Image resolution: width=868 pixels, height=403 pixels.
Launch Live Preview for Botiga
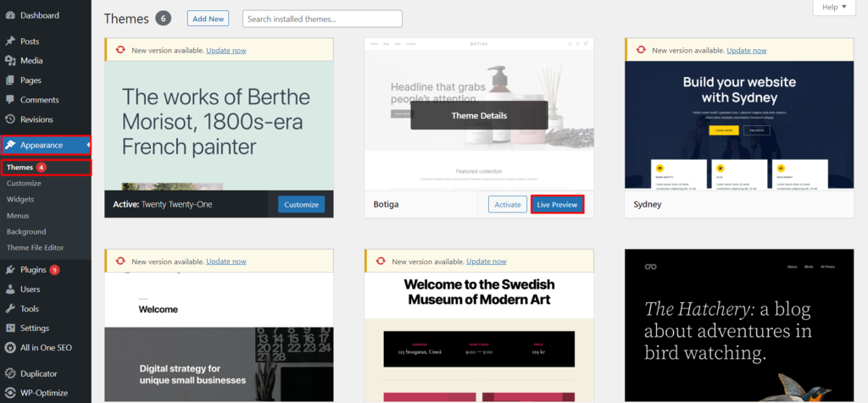tap(557, 204)
